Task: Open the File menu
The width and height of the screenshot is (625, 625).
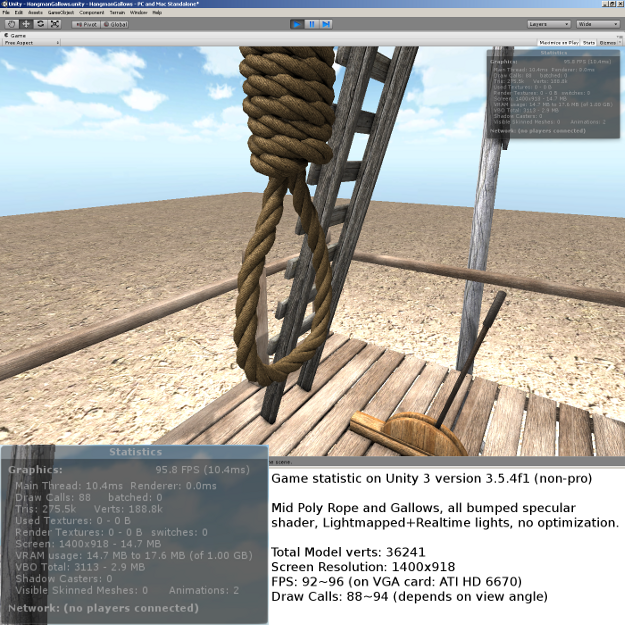Action: click(6, 13)
